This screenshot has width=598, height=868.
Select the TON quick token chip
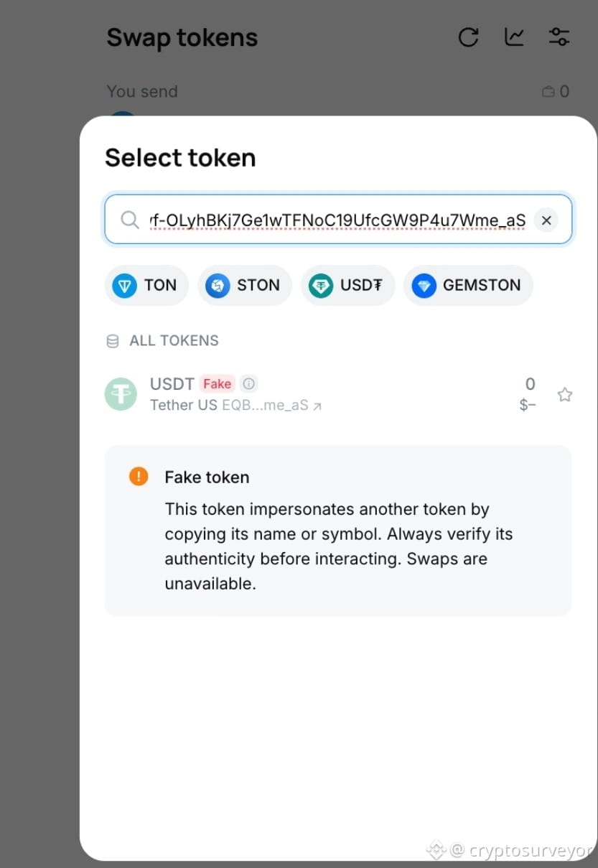(x=146, y=286)
